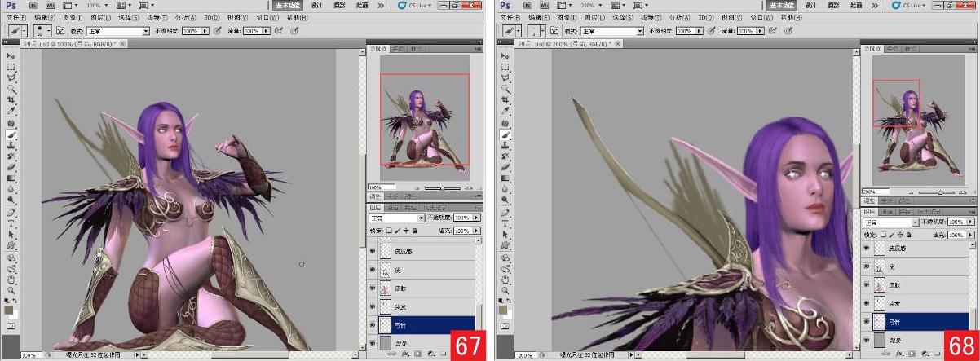
Task: Click 基本功能 workspace button in right window
Action: (783, 5)
